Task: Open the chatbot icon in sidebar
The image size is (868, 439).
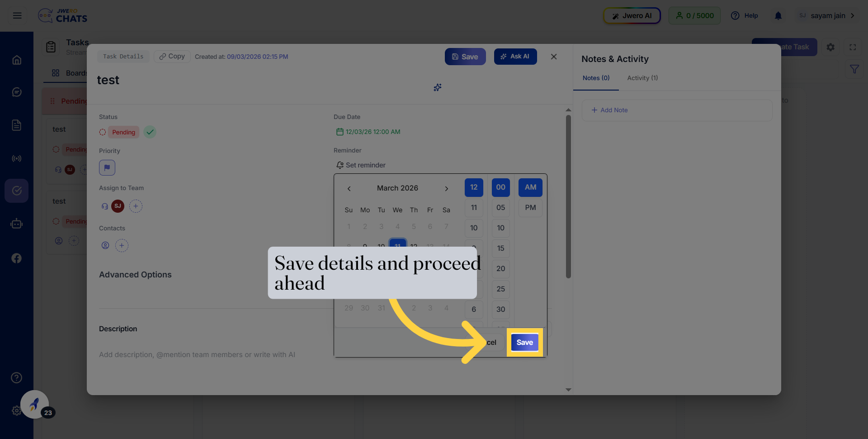Action: coord(17,224)
